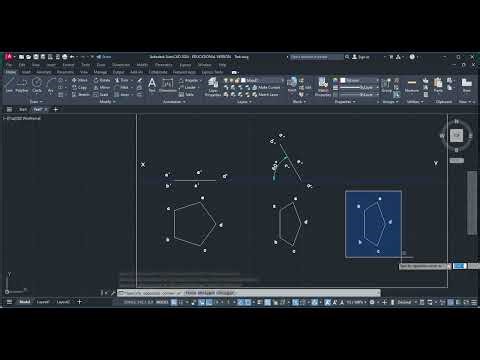The image size is (480, 360).
Task: Click the Leader annotation tool
Action: tap(188, 87)
